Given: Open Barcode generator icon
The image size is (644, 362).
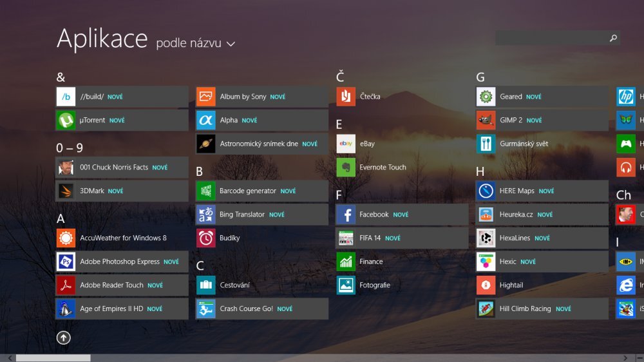Looking at the screenshot, I should (x=206, y=191).
